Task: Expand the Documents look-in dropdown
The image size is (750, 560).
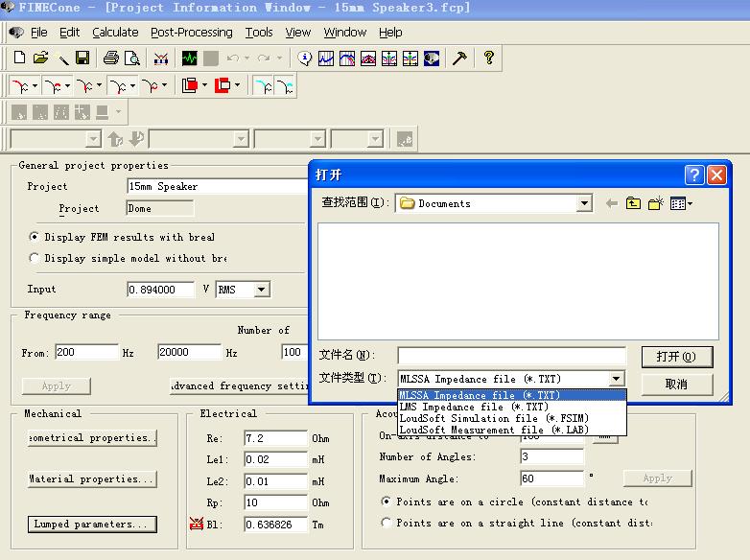Action: 584,203
